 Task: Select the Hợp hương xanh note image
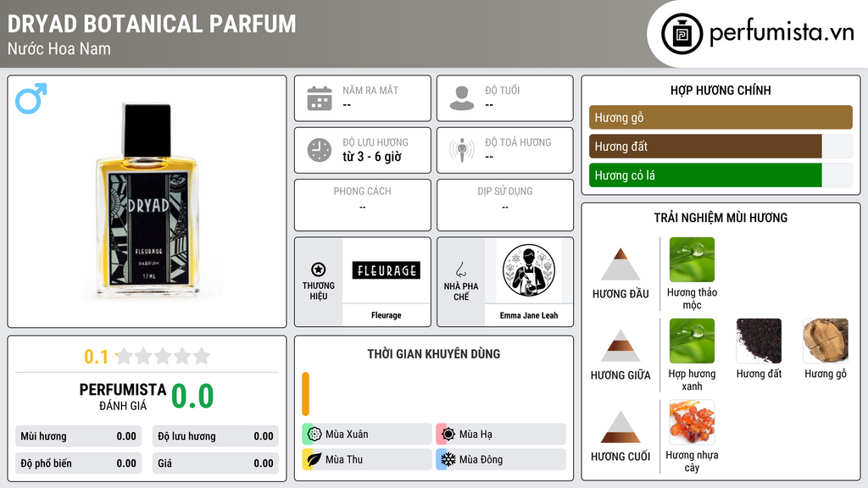(x=692, y=341)
